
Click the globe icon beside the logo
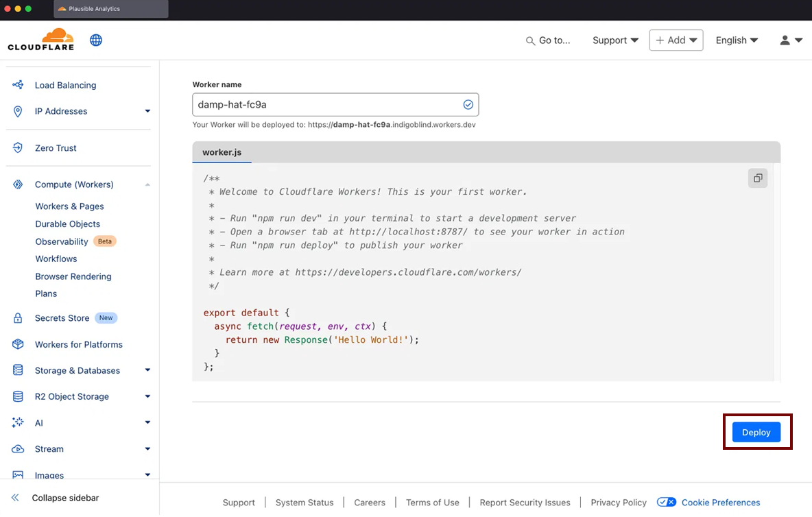96,40
